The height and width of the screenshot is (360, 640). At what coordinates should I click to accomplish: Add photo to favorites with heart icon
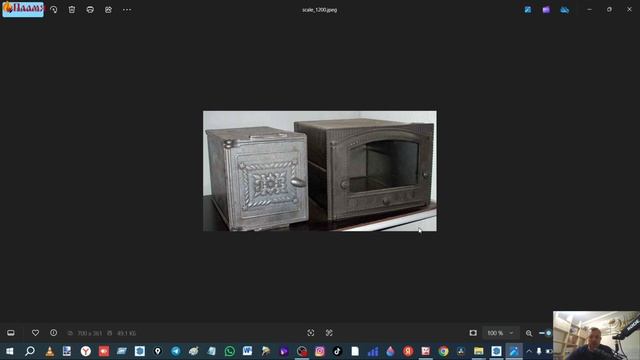click(x=36, y=333)
